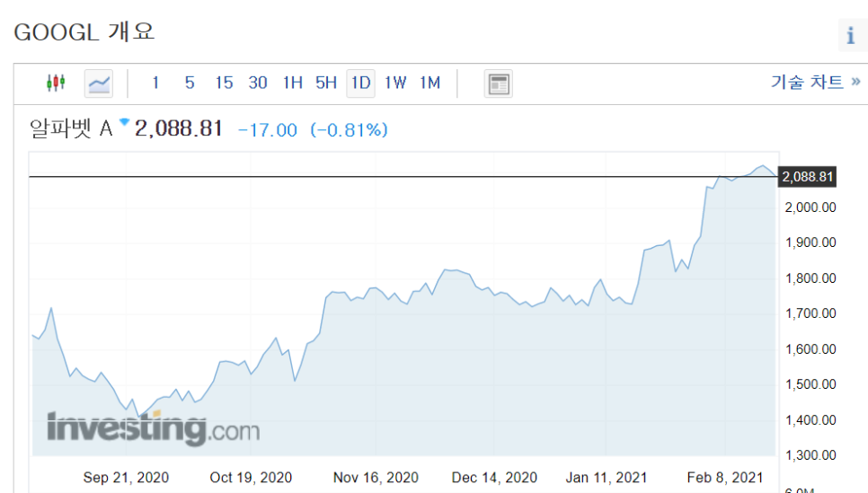Click the 1,800.00 axis label
868x493 pixels.
[810, 278]
